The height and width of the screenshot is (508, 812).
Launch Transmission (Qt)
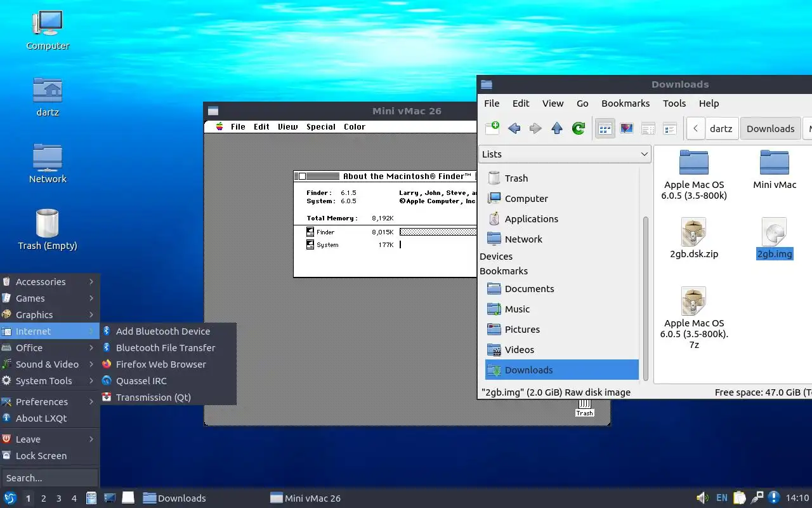coord(168,398)
